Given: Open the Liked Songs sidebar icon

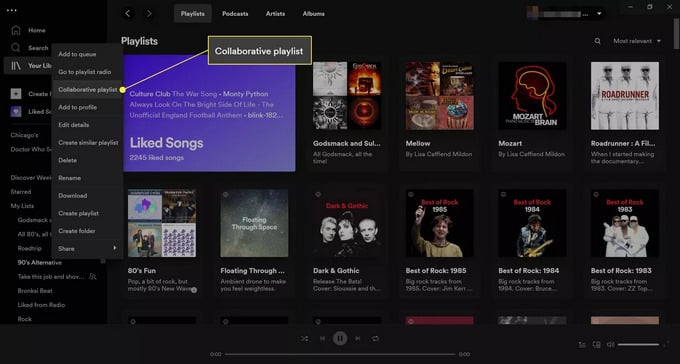Looking at the screenshot, I should point(16,111).
